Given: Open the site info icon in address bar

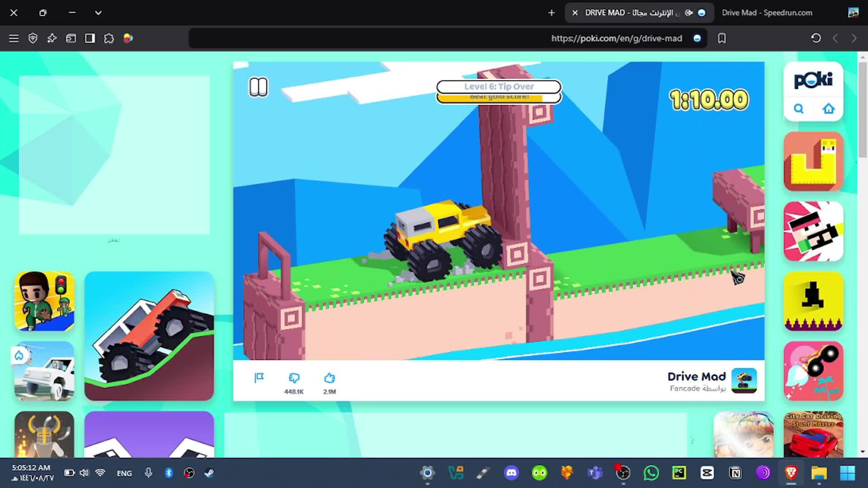Looking at the screenshot, I should (697, 38).
